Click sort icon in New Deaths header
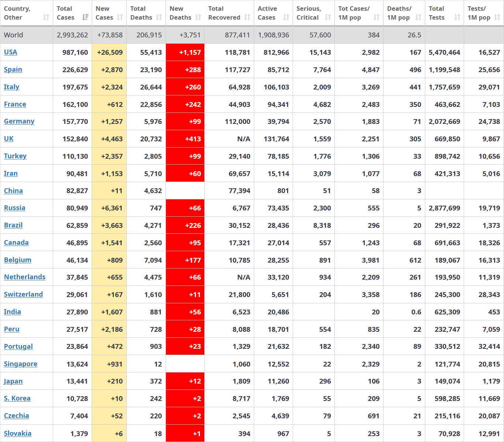This screenshot has height=442, width=504. click(198, 17)
